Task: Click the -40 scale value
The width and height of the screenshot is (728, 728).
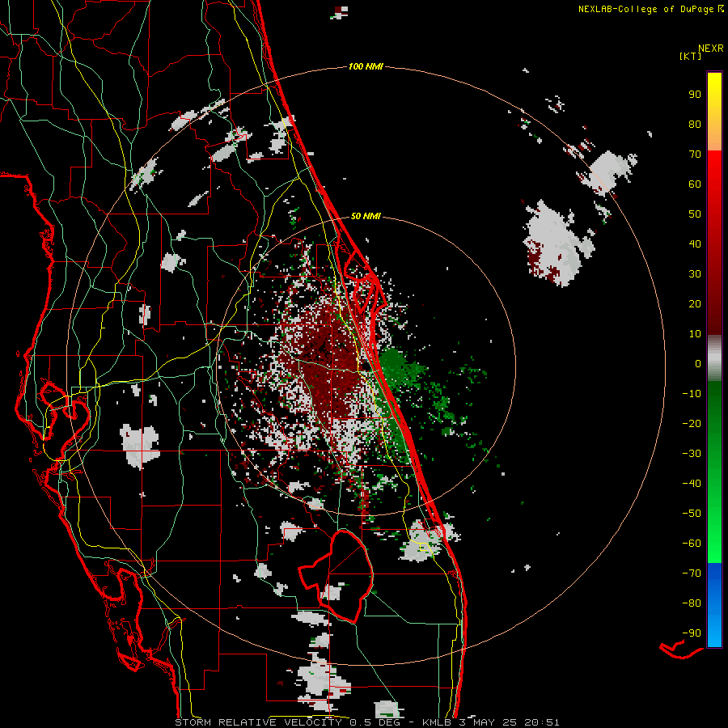Action: (692, 484)
